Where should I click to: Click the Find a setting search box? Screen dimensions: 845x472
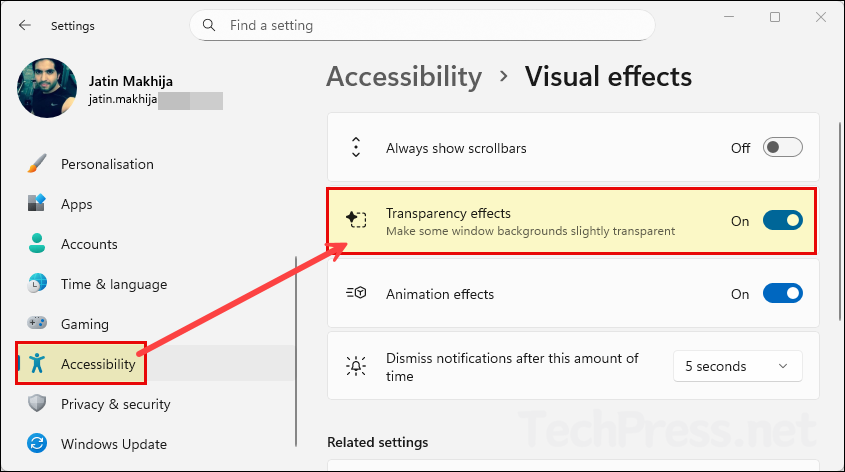[430, 25]
